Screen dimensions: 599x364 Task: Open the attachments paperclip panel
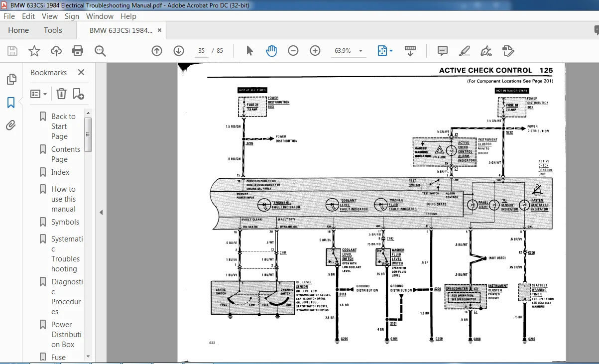(11, 125)
